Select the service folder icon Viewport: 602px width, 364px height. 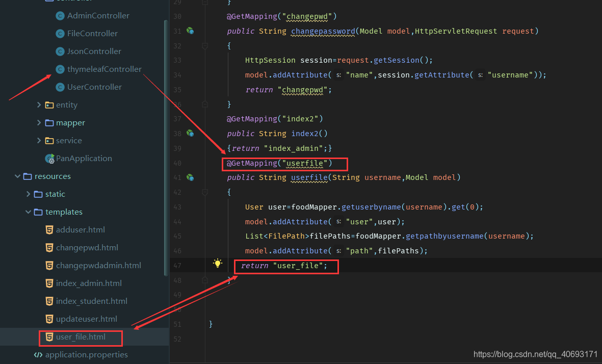coord(49,141)
